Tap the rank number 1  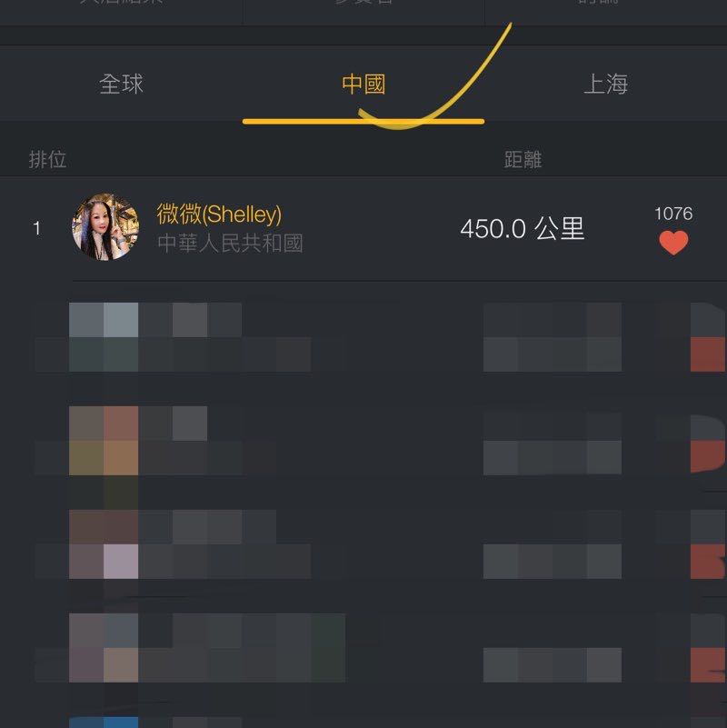click(x=36, y=228)
